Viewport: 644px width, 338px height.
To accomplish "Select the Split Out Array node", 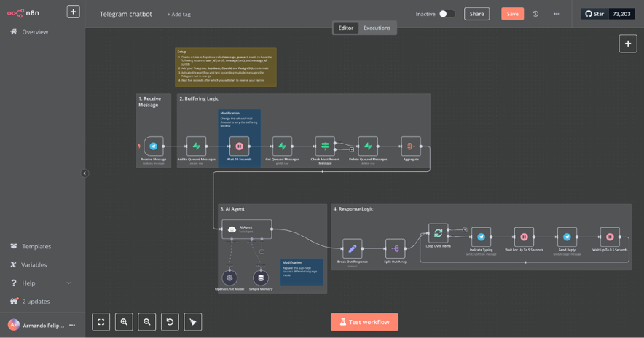I will 395,248.
